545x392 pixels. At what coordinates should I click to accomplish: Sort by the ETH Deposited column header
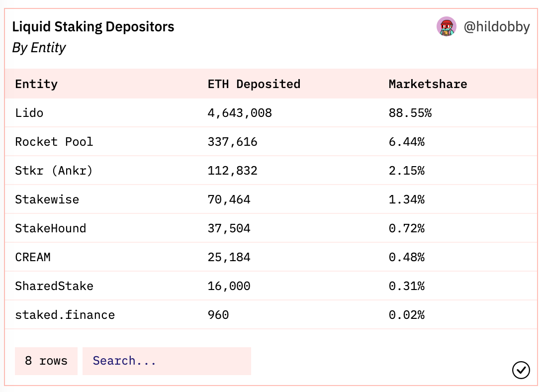point(254,84)
